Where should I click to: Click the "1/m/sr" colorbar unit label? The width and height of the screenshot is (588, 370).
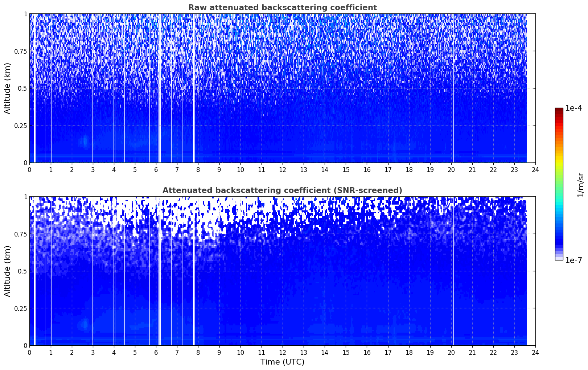(580, 184)
